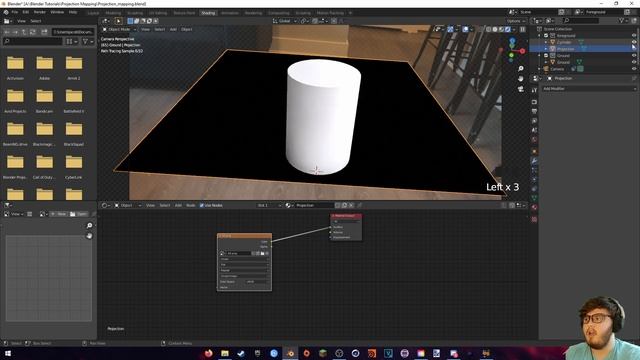
Task: Hide the Cylinder object with eye icon
Action: [x=634, y=42]
